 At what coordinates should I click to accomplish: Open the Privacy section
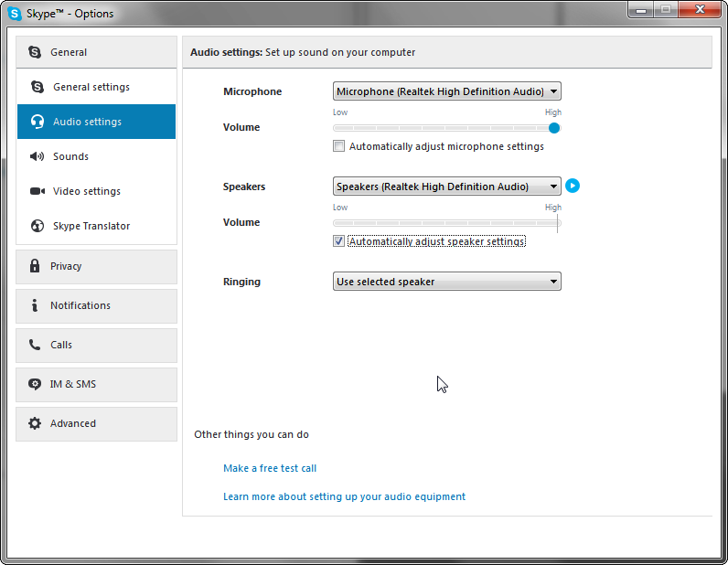click(x=97, y=267)
